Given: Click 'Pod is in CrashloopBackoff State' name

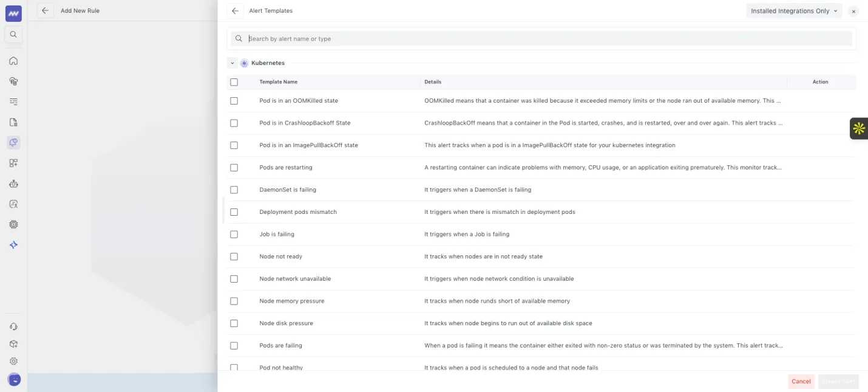Looking at the screenshot, I should 305,123.
